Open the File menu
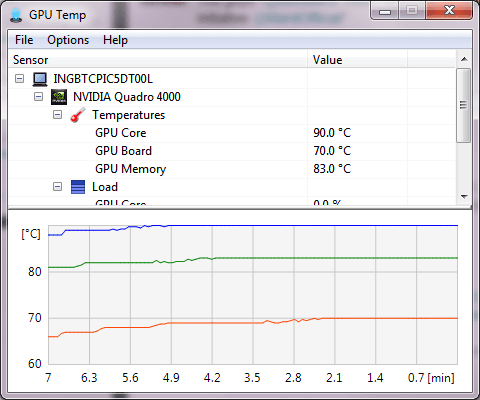The width and height of the screenshot is (480, 400). point(24,40)
